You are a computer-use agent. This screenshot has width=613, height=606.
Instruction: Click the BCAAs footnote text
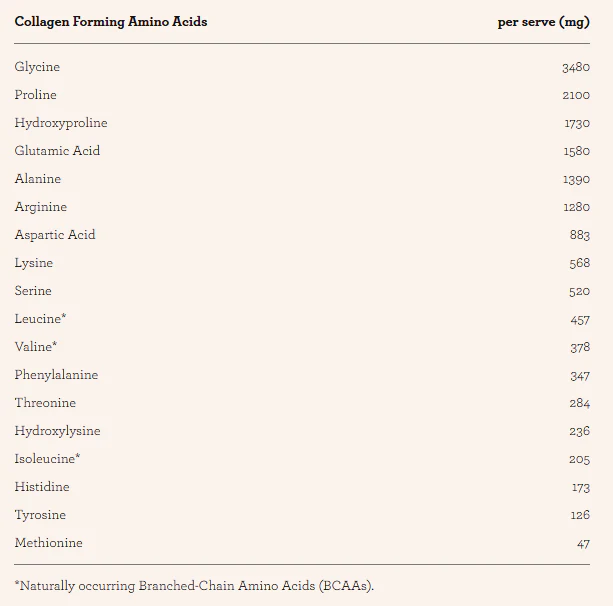194,586
